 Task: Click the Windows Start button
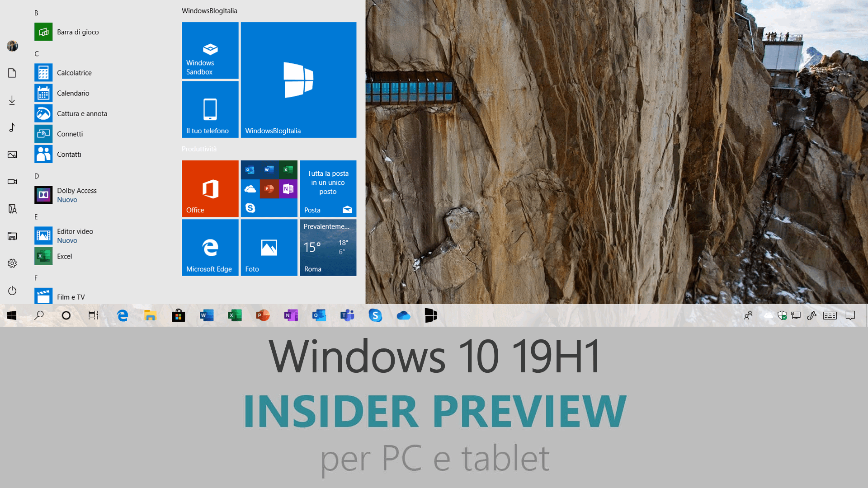[12, 315]
